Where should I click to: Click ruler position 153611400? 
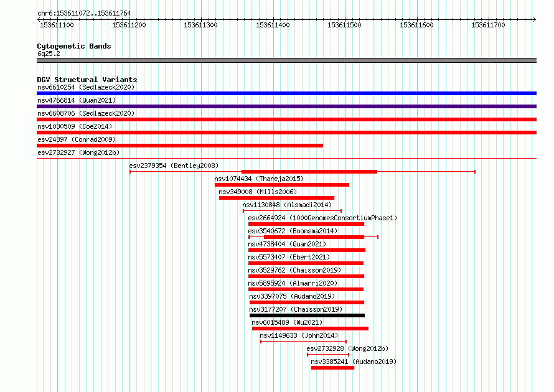click(273, 25)
